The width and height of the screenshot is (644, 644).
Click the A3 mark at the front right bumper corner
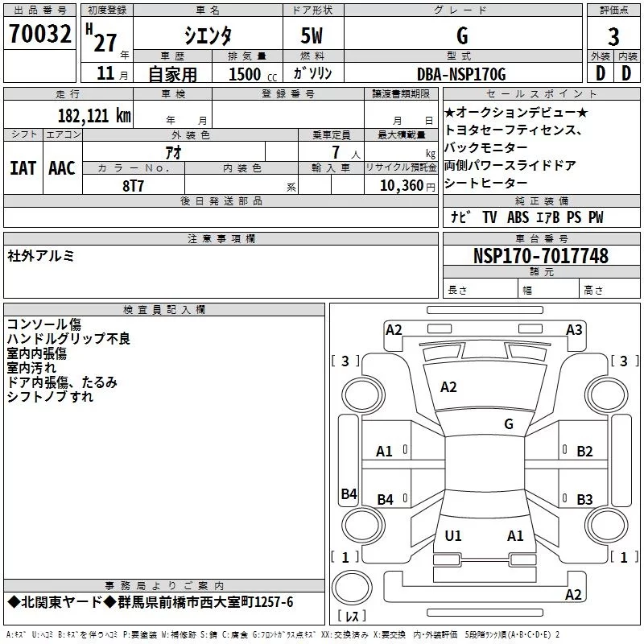pos(574,330)
